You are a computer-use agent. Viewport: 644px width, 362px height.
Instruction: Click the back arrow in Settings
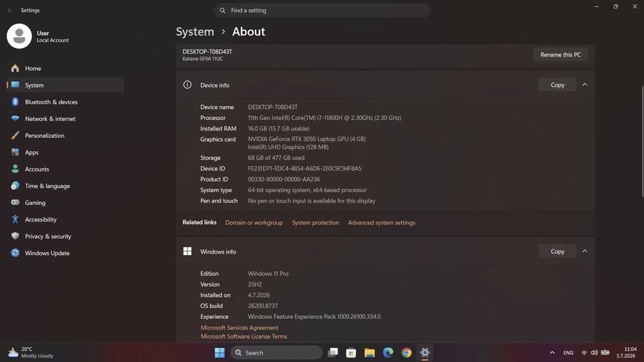pyautogui.click(x=10, y=10)
